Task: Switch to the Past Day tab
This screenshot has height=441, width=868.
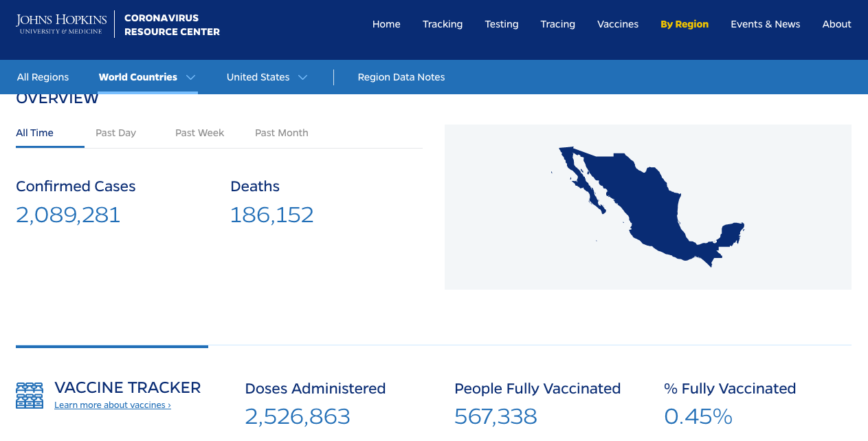Action: [x=115, y=133]
